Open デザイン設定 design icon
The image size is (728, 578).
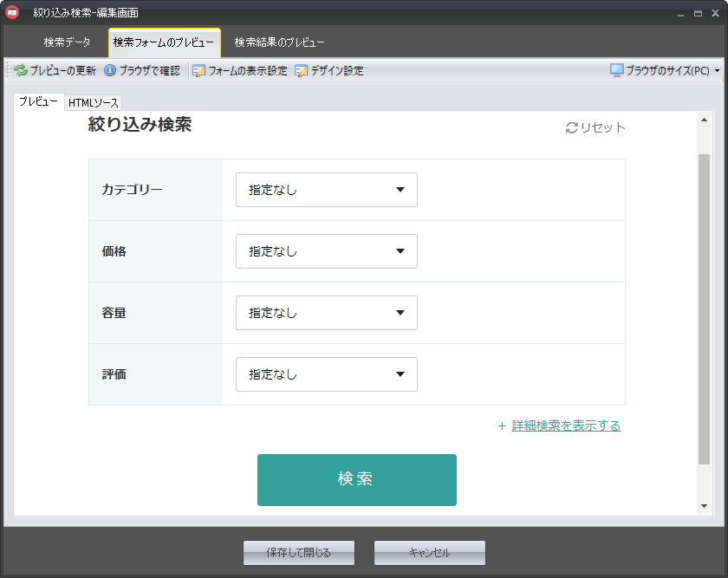pos(302,71)
